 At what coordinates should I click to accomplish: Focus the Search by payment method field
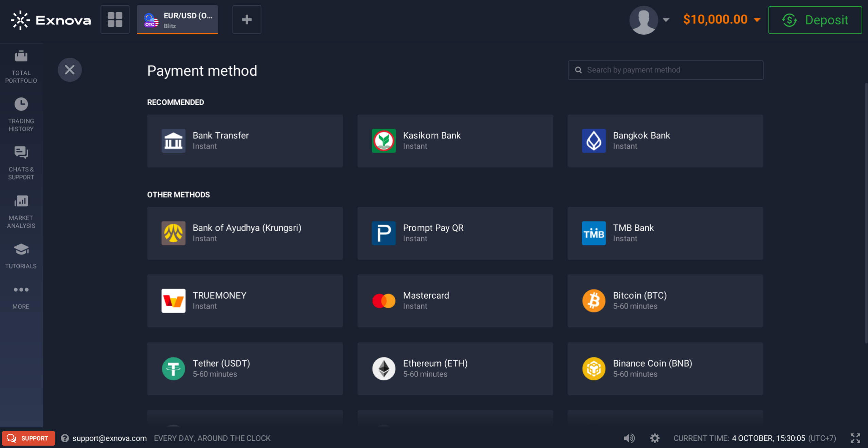[x=665, y=70]
